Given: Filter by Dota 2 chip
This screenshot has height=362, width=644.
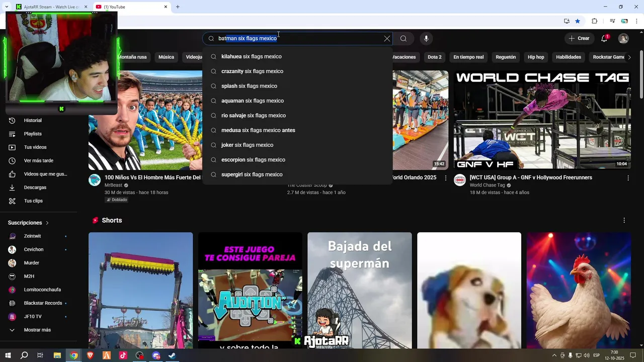Looking at the screenshot, I should click(434, 57).
